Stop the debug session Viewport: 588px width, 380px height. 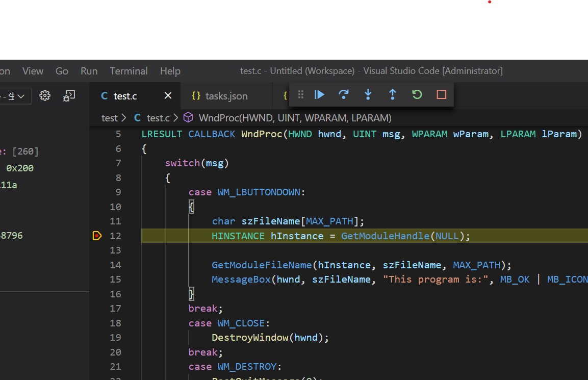(441, 94)
